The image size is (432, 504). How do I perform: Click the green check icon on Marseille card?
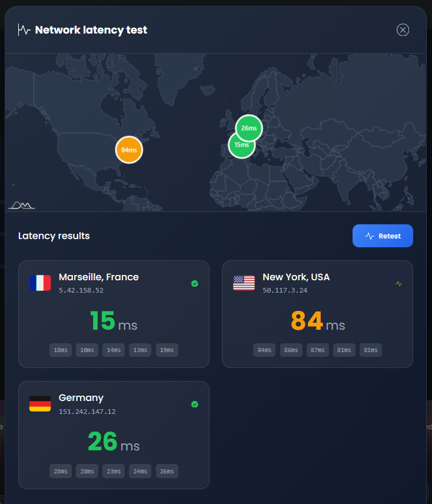(195, 284)
